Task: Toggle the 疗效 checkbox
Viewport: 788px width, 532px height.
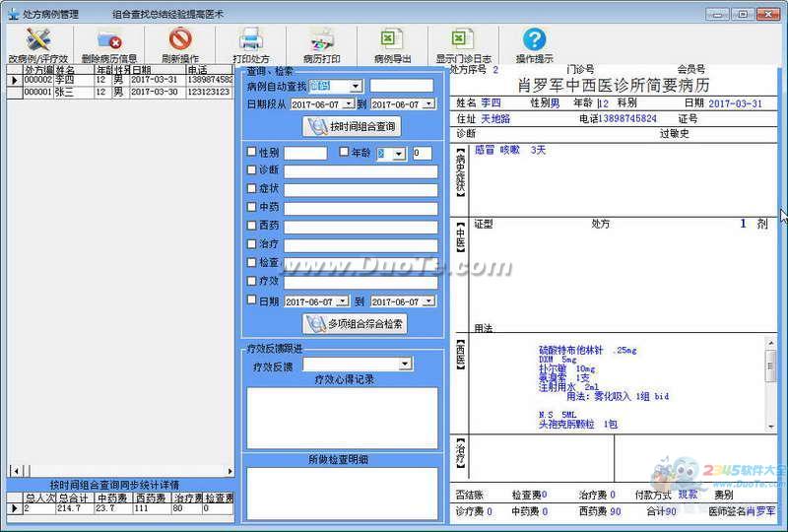Action: click(x=252, y=281)
